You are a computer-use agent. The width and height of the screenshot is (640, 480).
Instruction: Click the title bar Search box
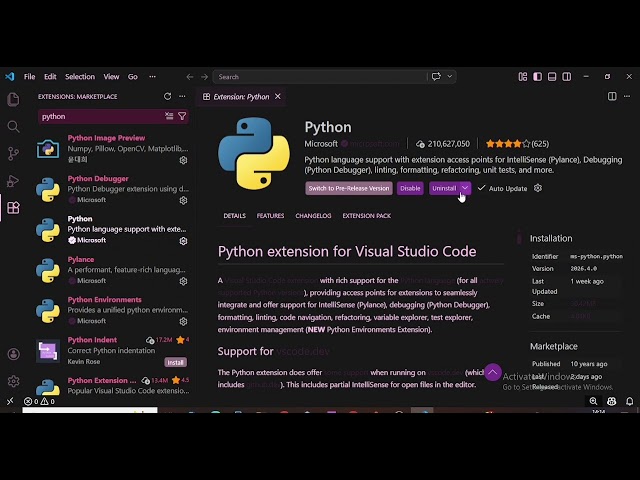coord(320,77)
